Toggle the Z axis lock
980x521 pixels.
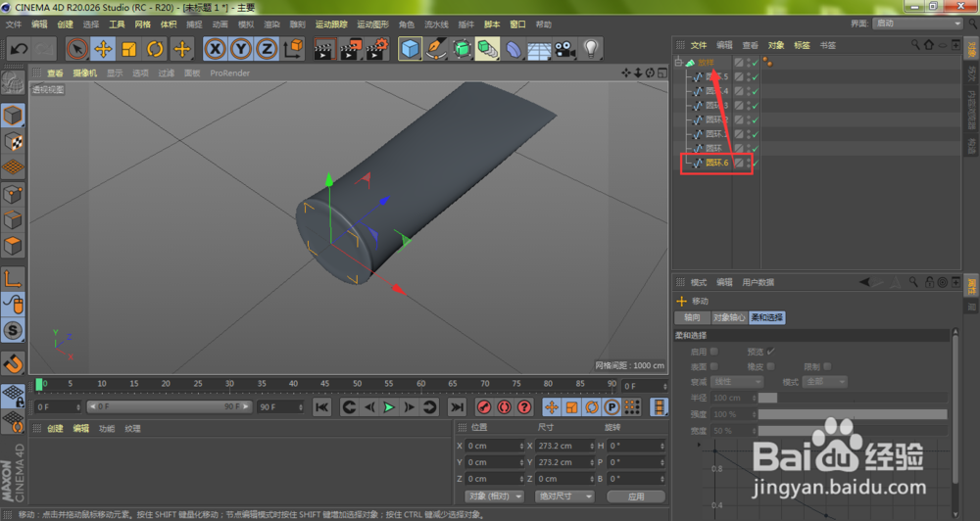[267, 48]
